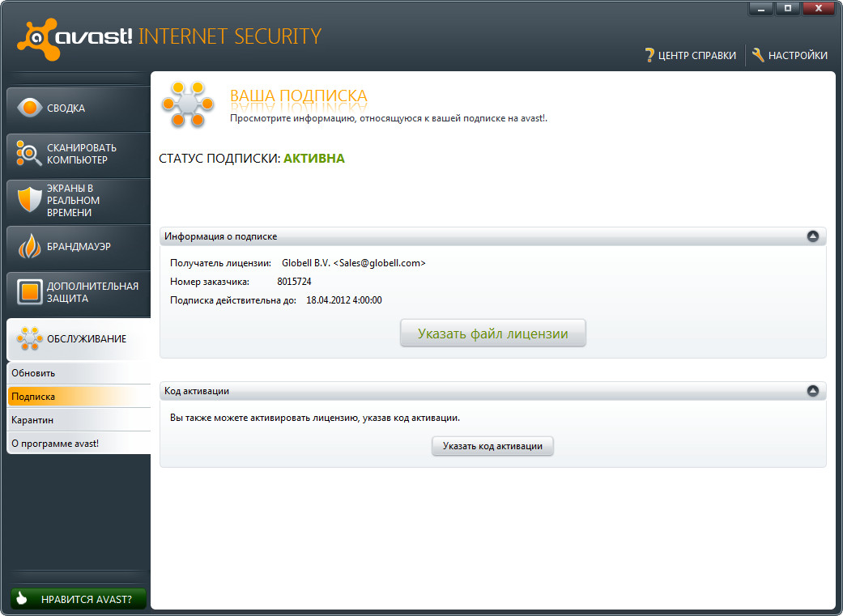Image resolution: width=843 pixels, height=616 pixels.
Task: Click the question mark help icon
Action: pyautogui.click(x=649, y=55)
